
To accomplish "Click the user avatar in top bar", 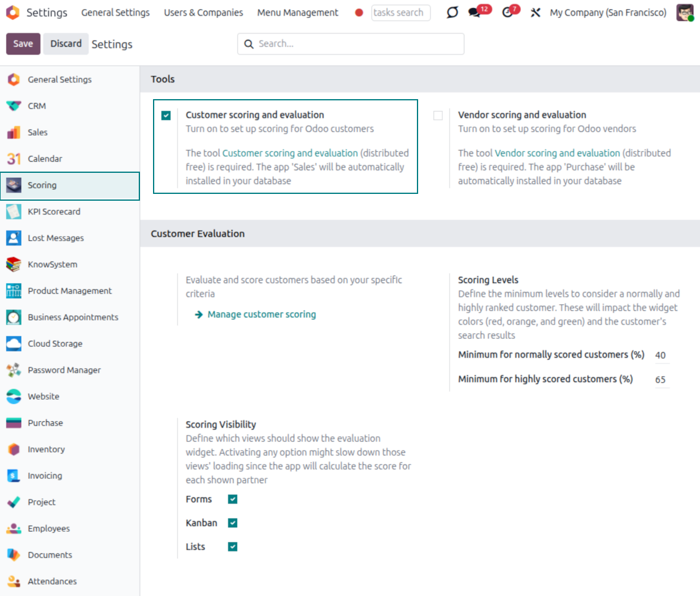I will pos(685,12).
